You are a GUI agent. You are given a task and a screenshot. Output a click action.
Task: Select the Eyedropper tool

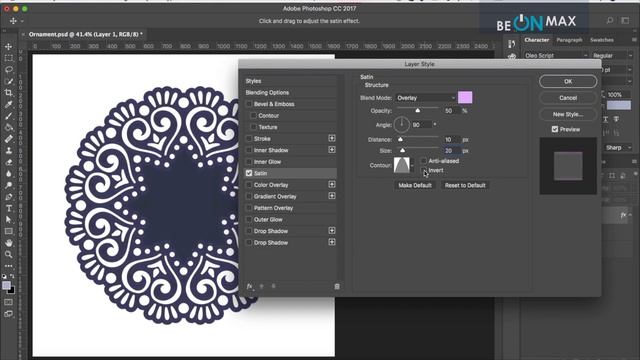[9, 104]
